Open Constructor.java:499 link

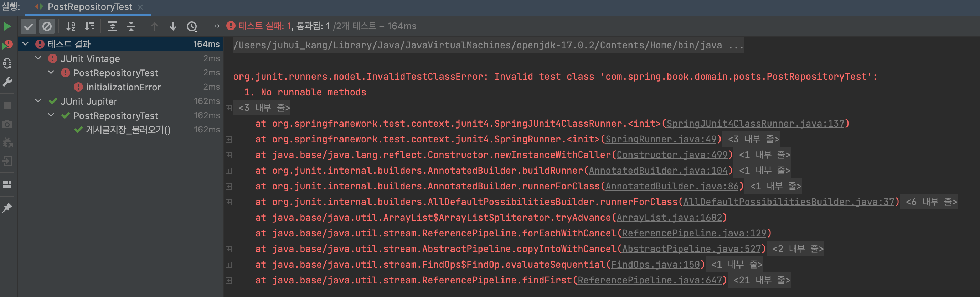point(672,155)
